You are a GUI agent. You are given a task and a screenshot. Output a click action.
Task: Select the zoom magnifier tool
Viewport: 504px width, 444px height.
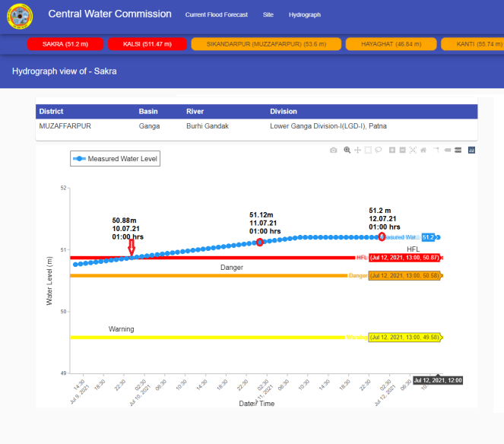[347, 151]
